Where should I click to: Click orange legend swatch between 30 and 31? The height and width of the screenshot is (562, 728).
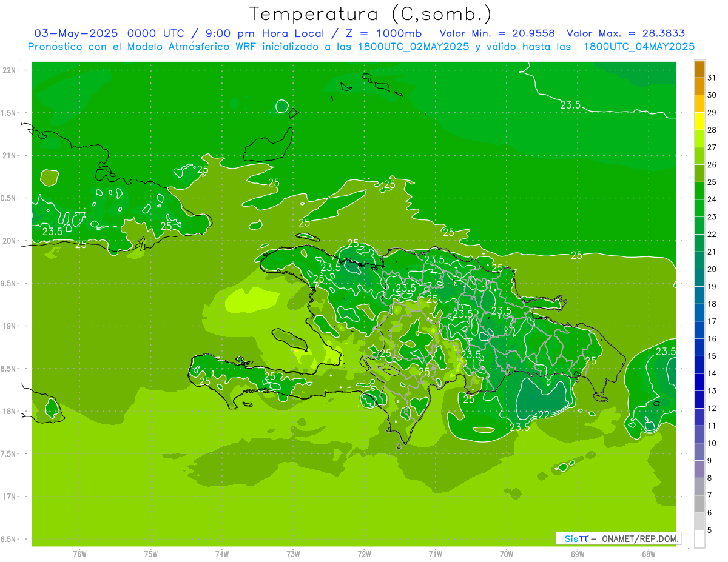pos(699,87)
